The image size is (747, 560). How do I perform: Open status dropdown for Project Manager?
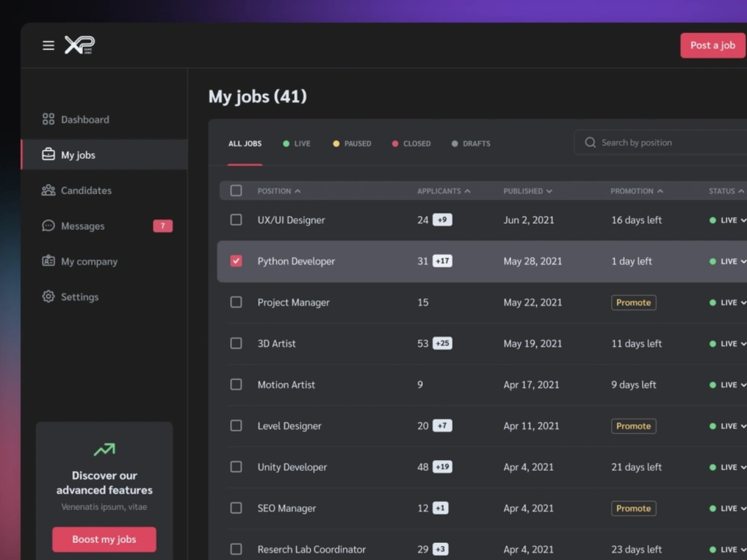[x=728, y=302]
